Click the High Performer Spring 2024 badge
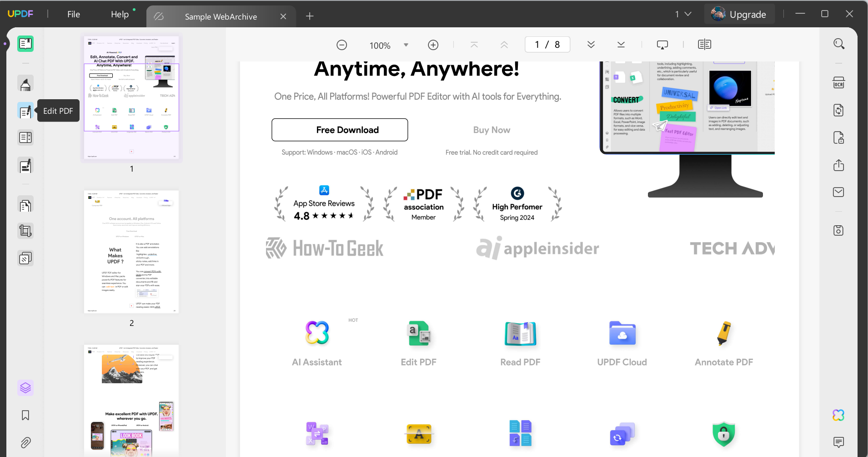The height and width of the screenshot is (457, 868). [517, 204]
